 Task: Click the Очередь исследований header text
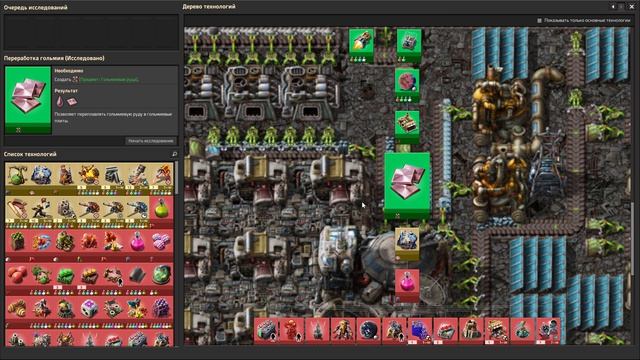coord(36,7)
